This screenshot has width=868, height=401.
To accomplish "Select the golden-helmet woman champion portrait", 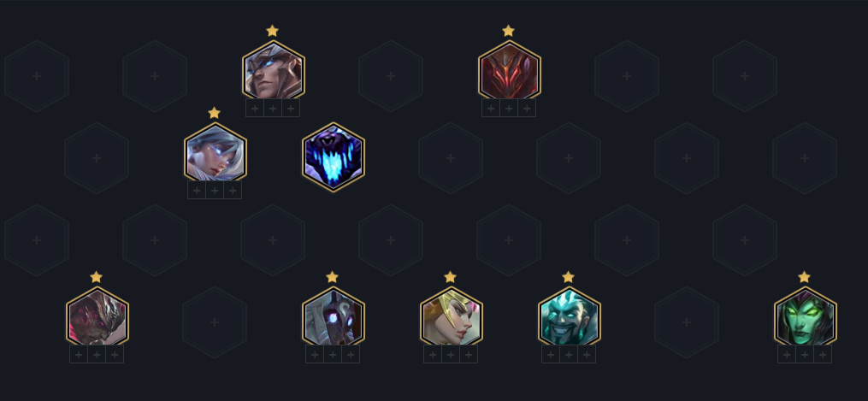I will tap(452, 317).
